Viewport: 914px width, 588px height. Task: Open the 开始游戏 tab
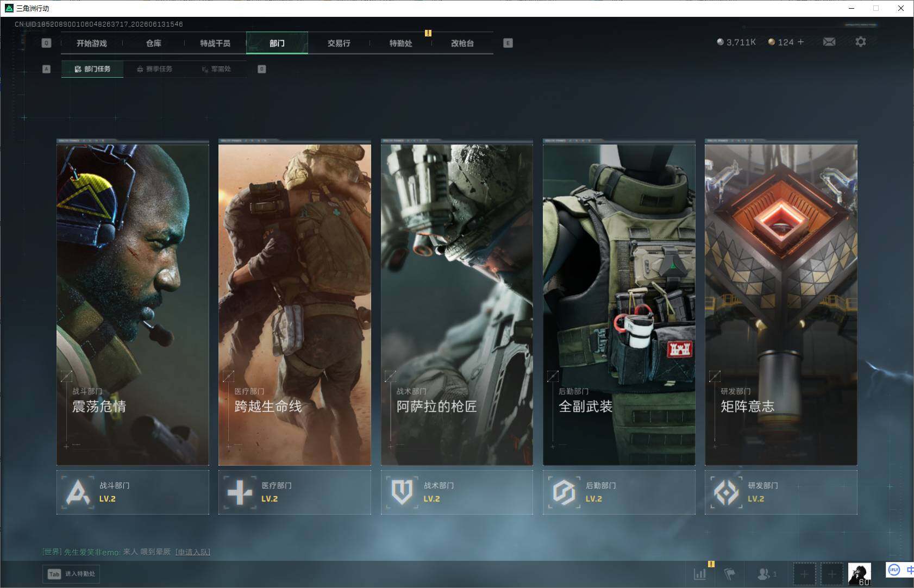click(92, 43)
